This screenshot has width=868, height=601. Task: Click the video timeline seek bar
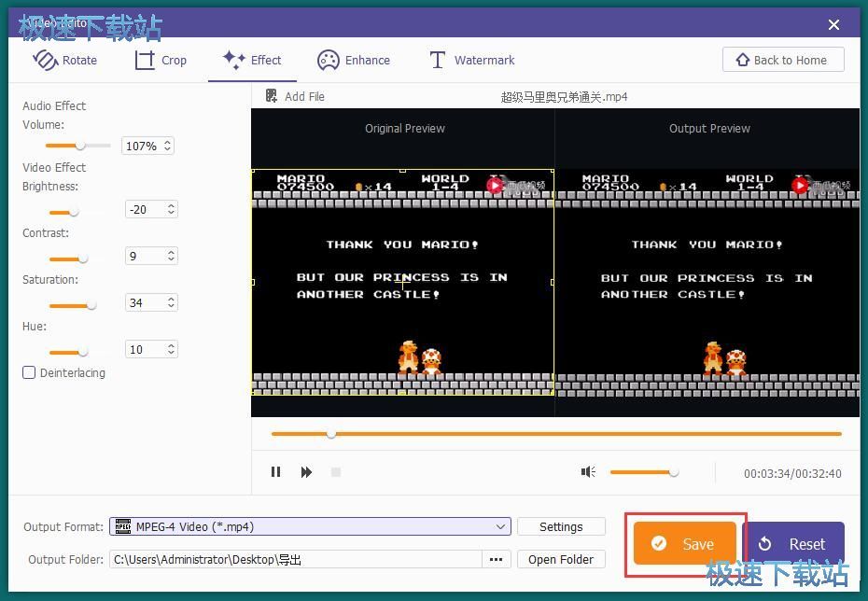click(556, 434)
